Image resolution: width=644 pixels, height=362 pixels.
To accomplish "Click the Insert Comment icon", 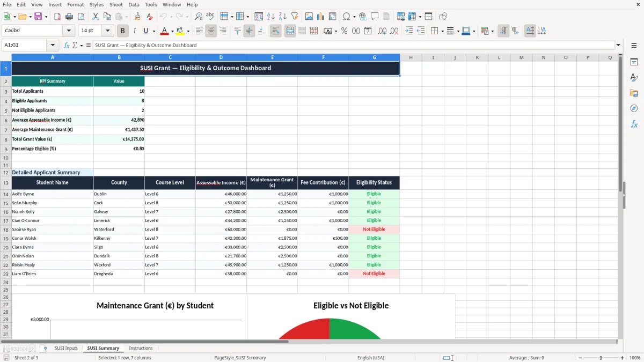I will click(375, 17).
